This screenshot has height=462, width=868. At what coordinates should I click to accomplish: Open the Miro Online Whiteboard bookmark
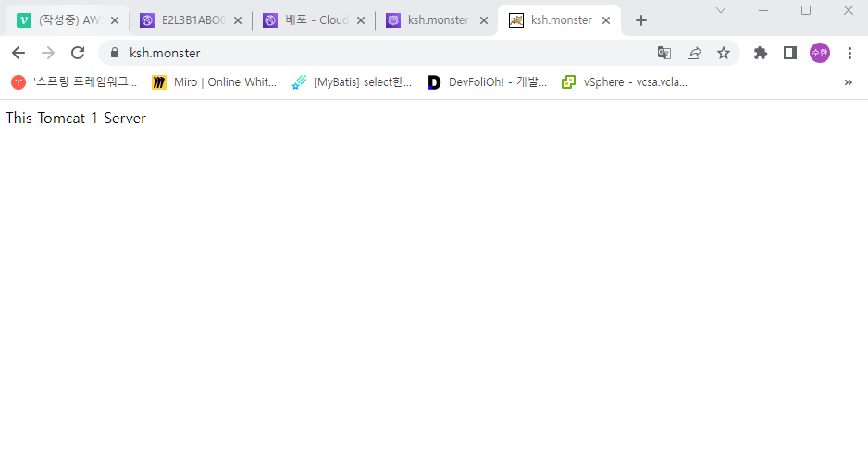pyautogui.click(x=215, y=82)
